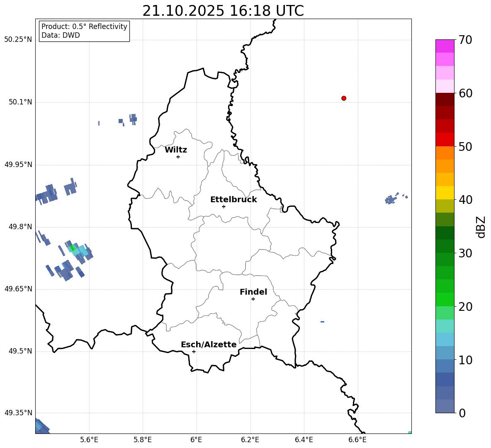Click the colorbar tick label 70
The image size is (491, 448).
[465, 40]
